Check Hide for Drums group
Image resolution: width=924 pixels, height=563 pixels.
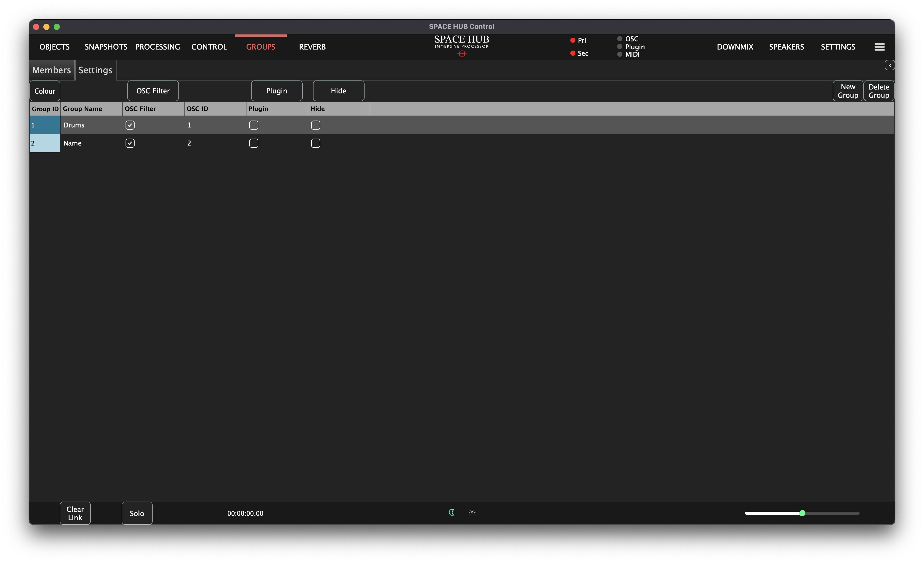pos(315,125)
